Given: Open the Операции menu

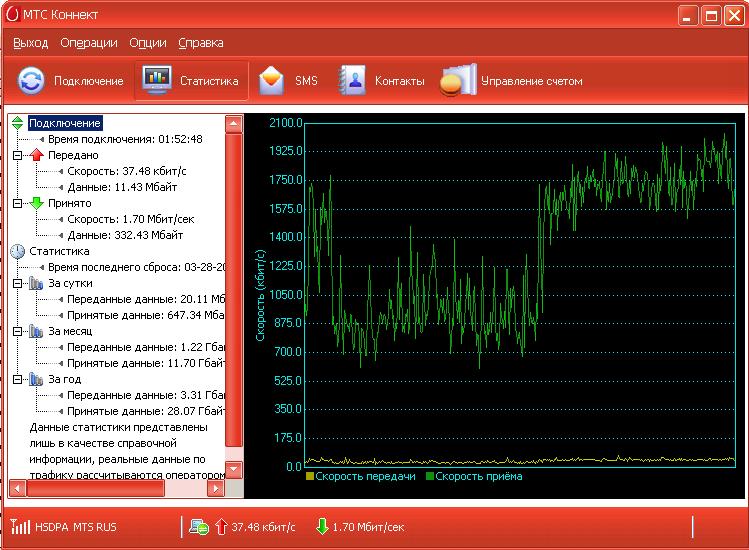Looking at the screenshot, I should (89, 43).
